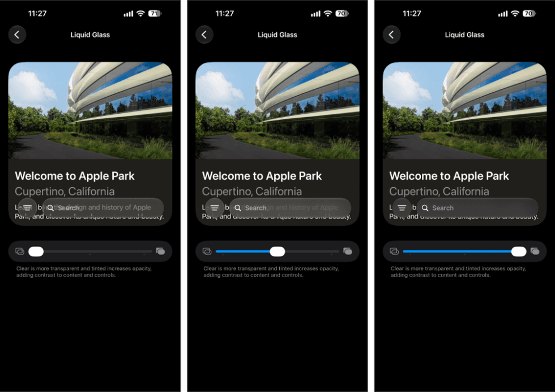
Task: Tap the clear glass icon at the slider start, right screen
Action: point(394,251)
